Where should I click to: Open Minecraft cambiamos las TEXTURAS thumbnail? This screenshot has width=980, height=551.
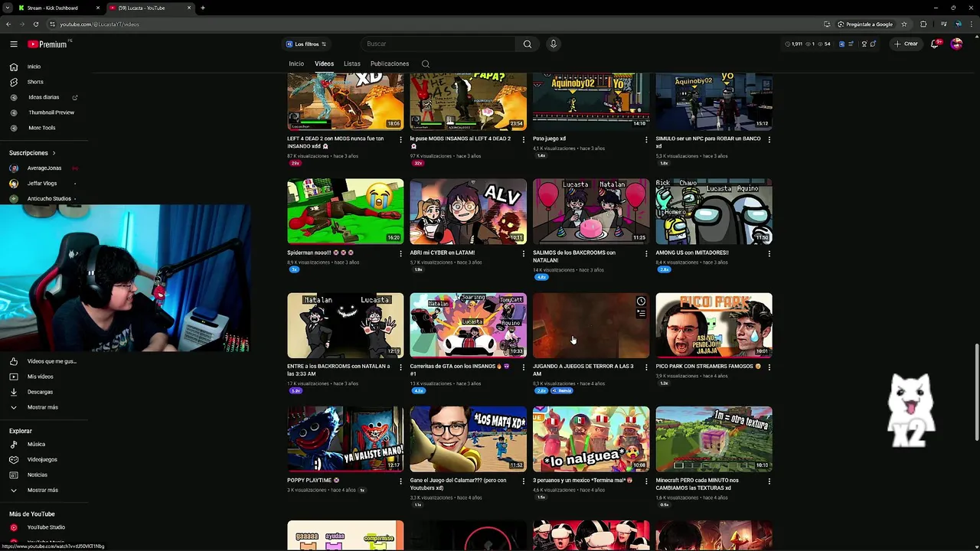pyautogui.click(x=714, y=439)
